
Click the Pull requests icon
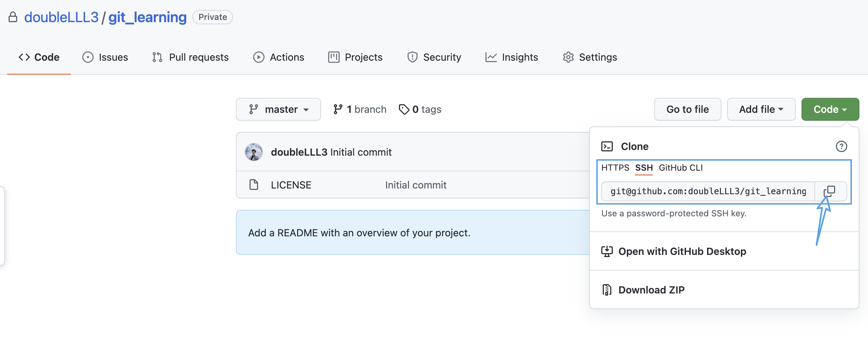tap(157, 57)
